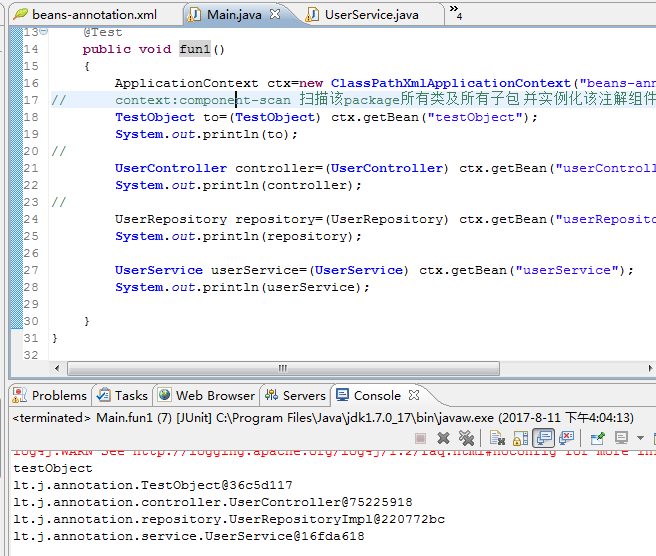Open the Web Browser view tab

pos(207,395)
